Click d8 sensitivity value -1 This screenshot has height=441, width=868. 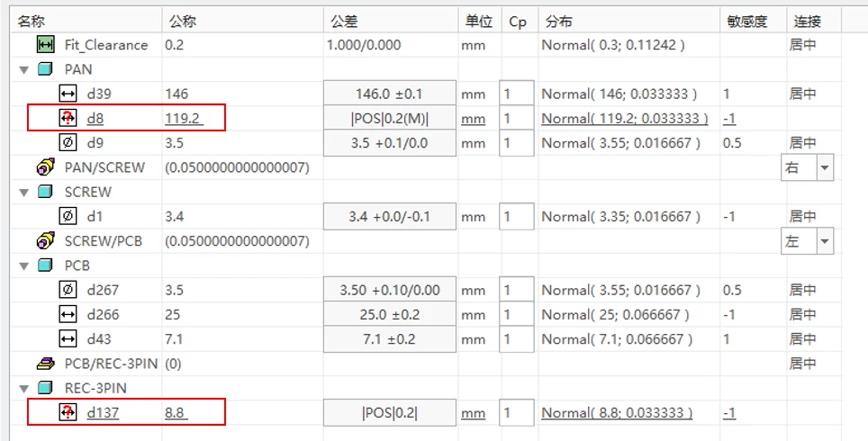[729, 119]
